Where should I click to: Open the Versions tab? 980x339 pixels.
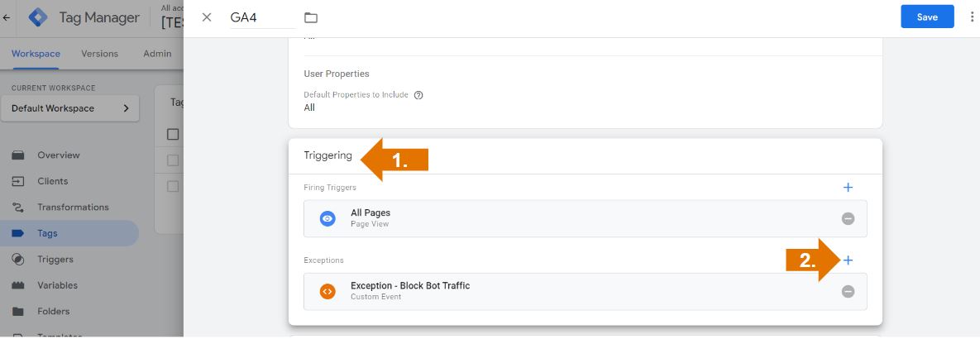pyautogui.click(x=99, y=54)
